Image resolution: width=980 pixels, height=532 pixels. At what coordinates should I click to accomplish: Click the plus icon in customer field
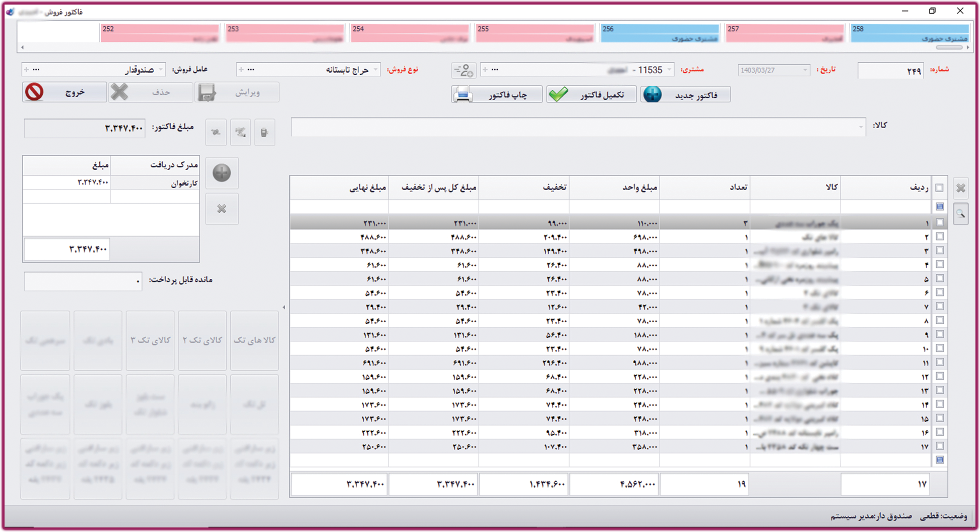485,70
